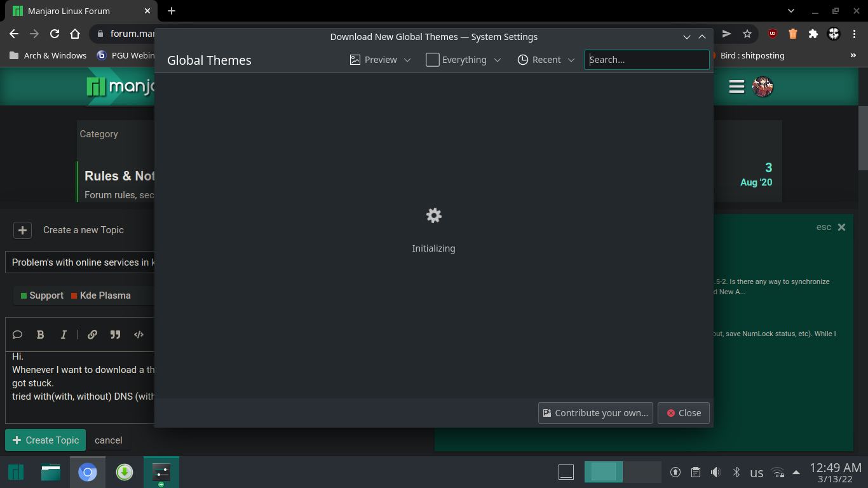
Task: Open the file manager from taskbar
Action: point(51,472)
